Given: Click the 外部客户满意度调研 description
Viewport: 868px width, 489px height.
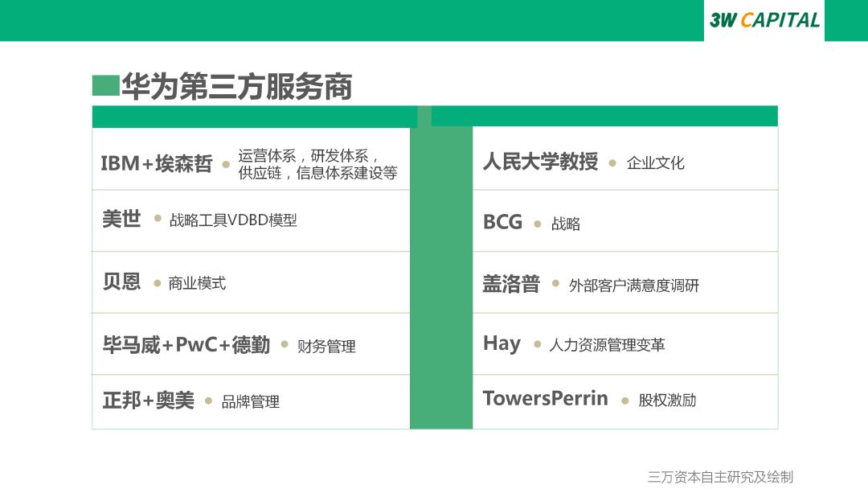Looking at the screenshot, I should point(633,286).
